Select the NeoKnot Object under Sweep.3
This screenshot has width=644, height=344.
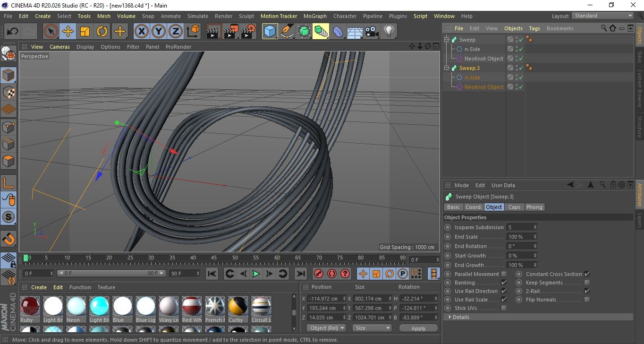point(484,87)
